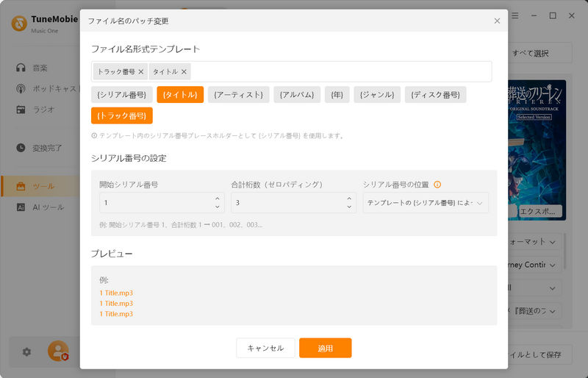The height and width of the screenshot is (378, 588).
Task: Close the ファイル名のバッチ変更 dialog
Action: pos(497,21)
